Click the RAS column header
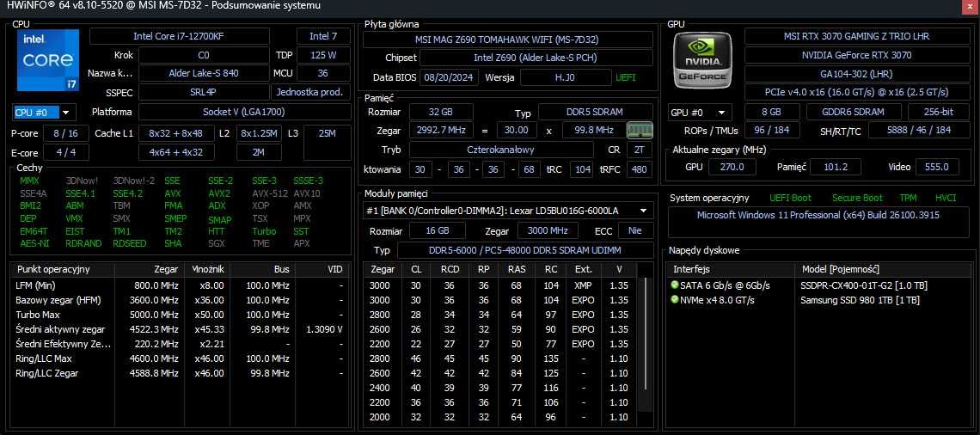The image size is (980, 435). tap(517, 269)
